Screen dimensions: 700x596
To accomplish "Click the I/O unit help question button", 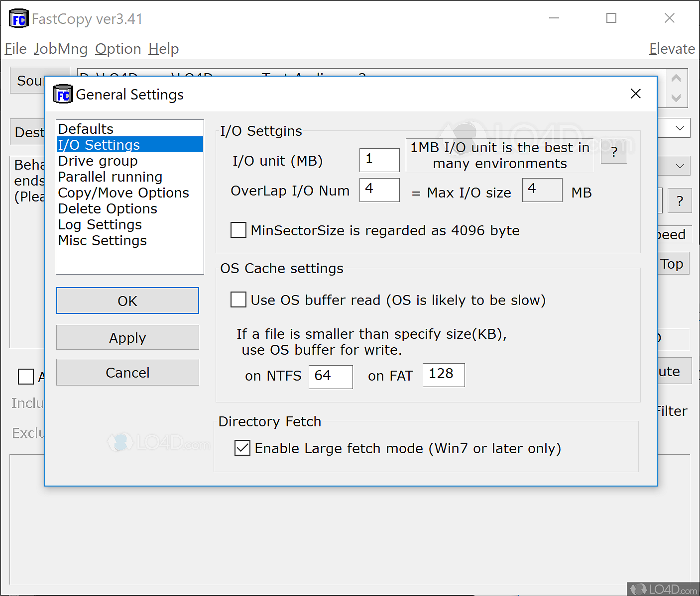I will (x=613, y=151).
